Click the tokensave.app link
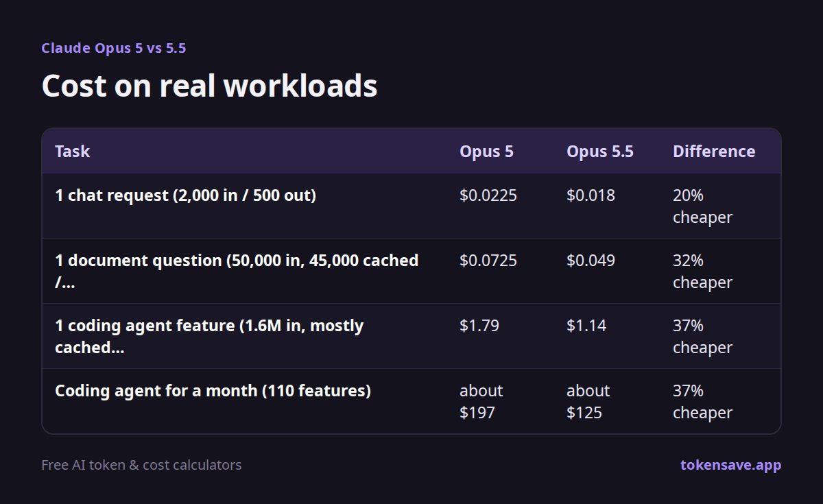 tap(730, 465)
